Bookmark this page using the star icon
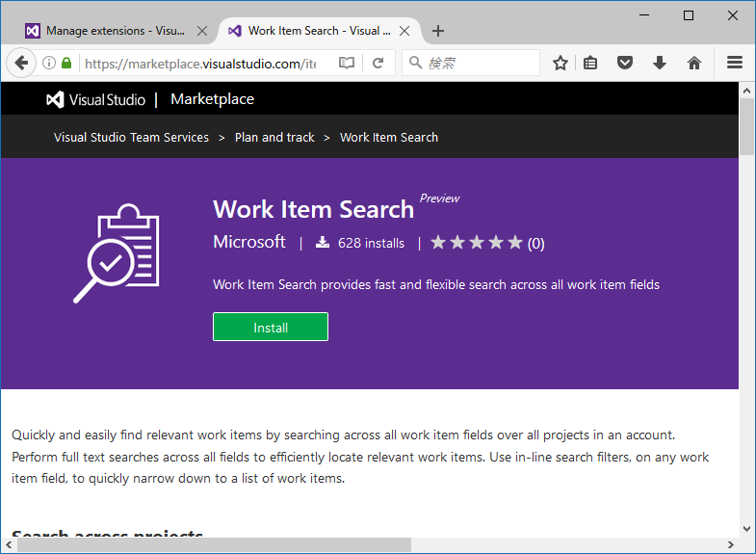This screenshot has width=756, height=554. pyautogui.click(x=560, y=63)
